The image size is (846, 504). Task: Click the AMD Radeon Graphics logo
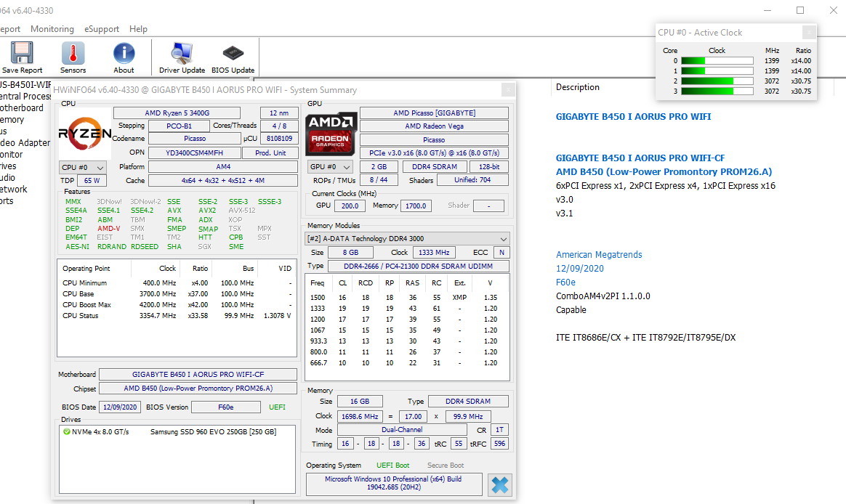coord(331,134)
